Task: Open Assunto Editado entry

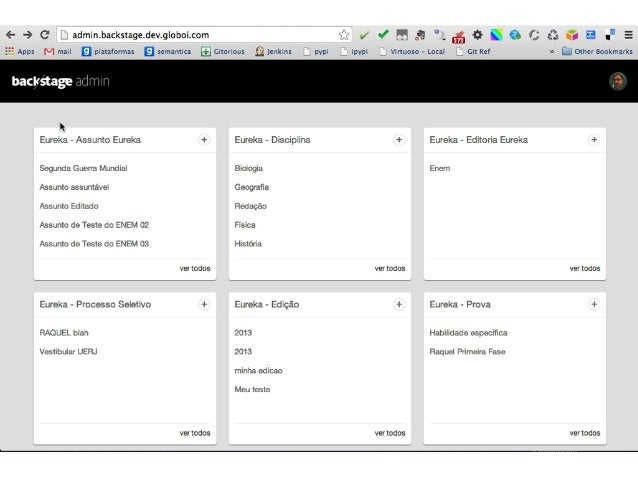Action: tap(69, 206)
